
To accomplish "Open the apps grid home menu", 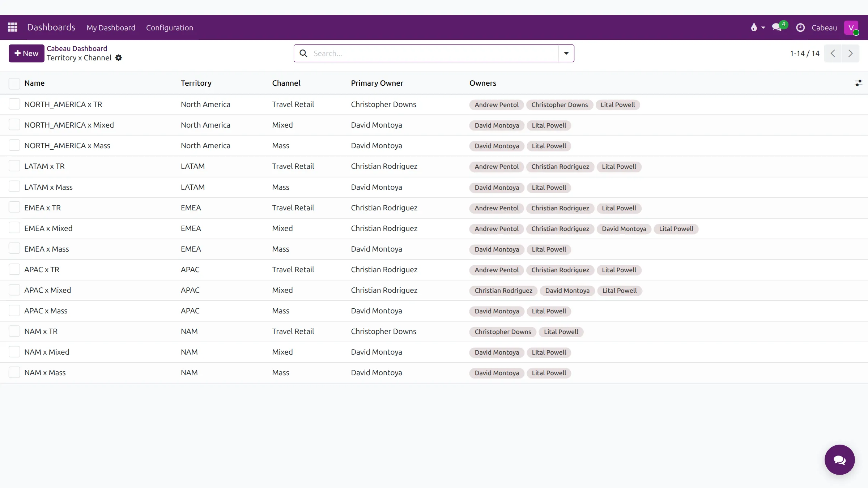I will pos(13,27).
